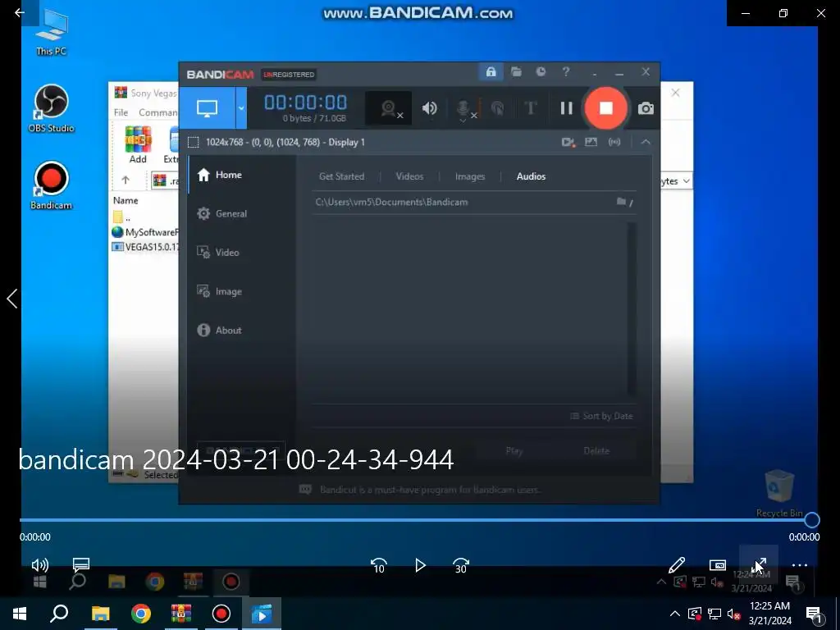Play the bandicam video
This screenshot has width=840, height=630.
tap(420, 565)
